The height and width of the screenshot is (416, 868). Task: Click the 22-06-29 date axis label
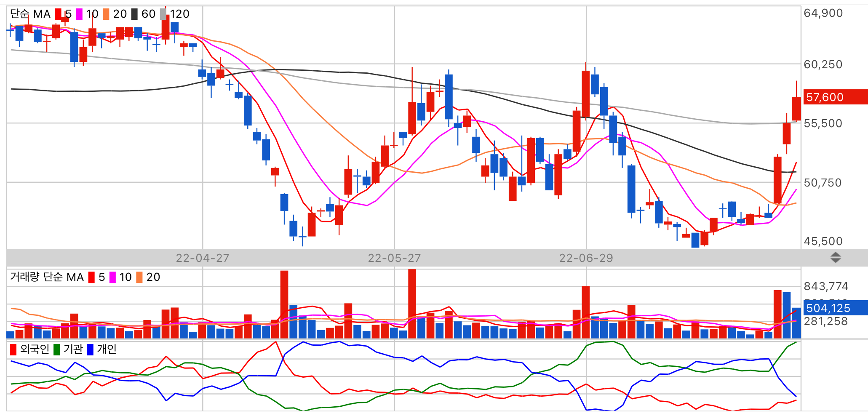(x=586, y=258)
